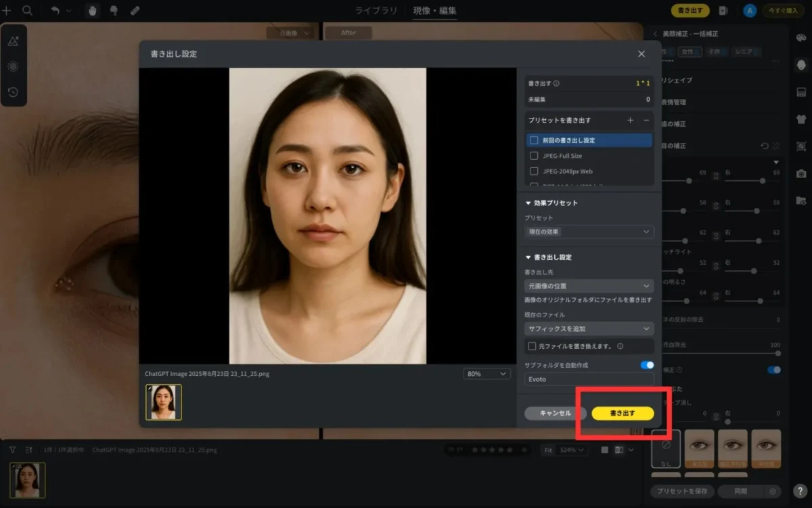Toggle the 補正 switch in right panel
Viewport: 812px width, 508px height.
[x=774, y=370]
